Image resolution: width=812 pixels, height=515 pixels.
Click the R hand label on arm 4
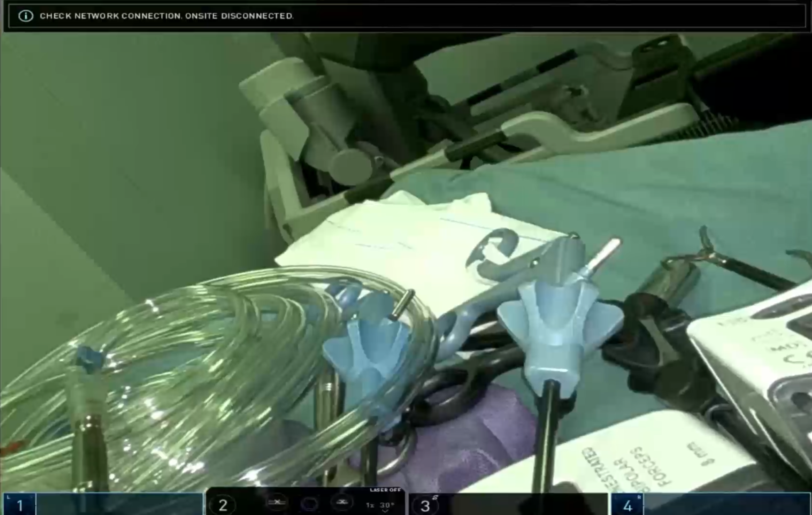639,497
